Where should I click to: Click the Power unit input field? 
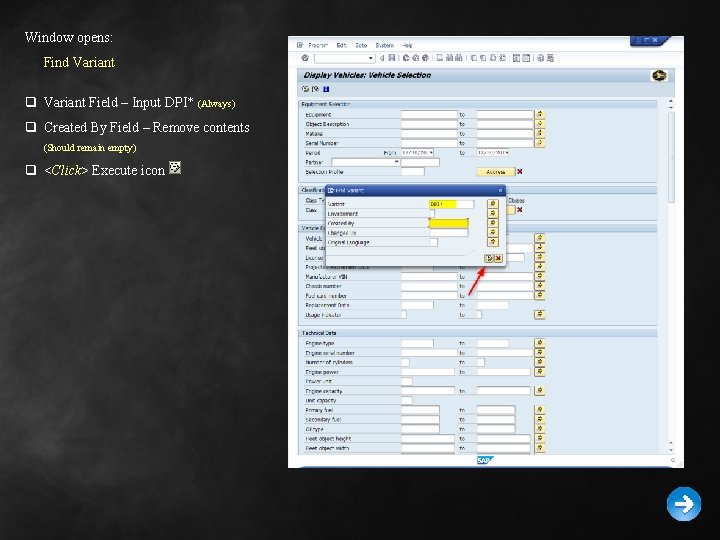point(407,381)
